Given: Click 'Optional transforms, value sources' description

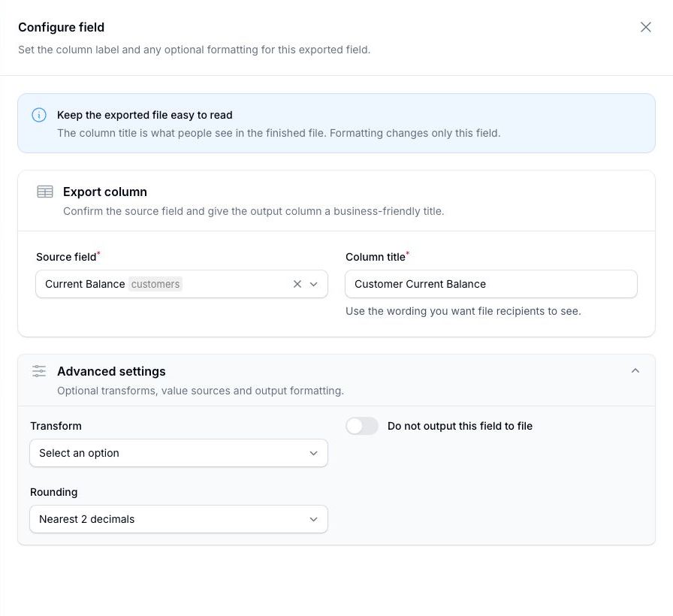Looking at the screenshot, I should coord(201,391).
